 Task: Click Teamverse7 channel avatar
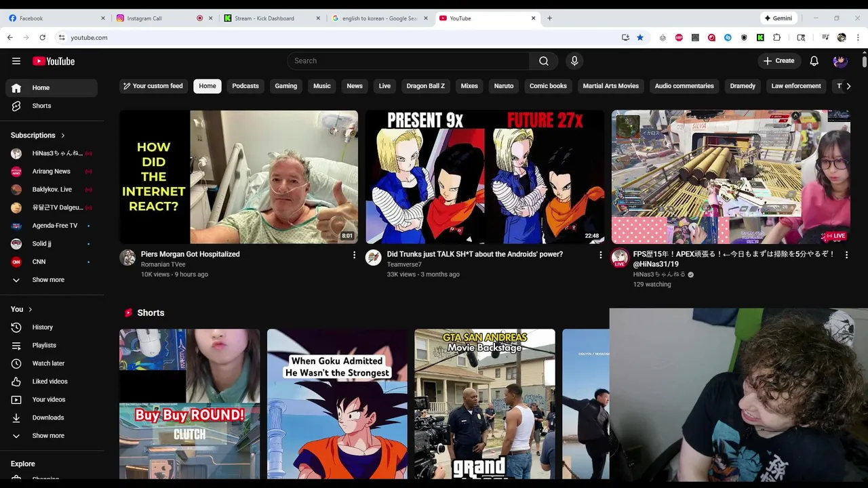pyautogui.click(x=374, y=258)
